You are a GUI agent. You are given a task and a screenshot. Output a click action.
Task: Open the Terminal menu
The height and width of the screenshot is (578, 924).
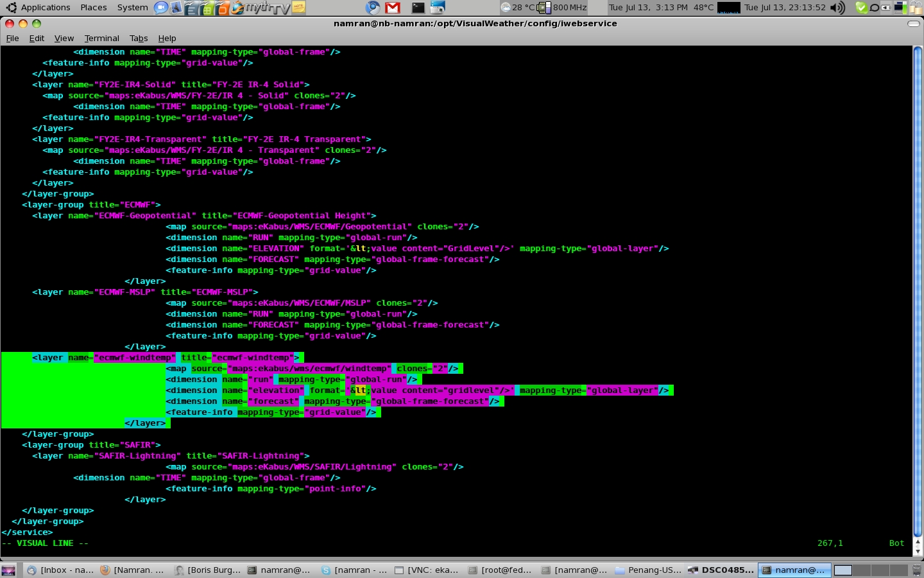tap(101, 39)
